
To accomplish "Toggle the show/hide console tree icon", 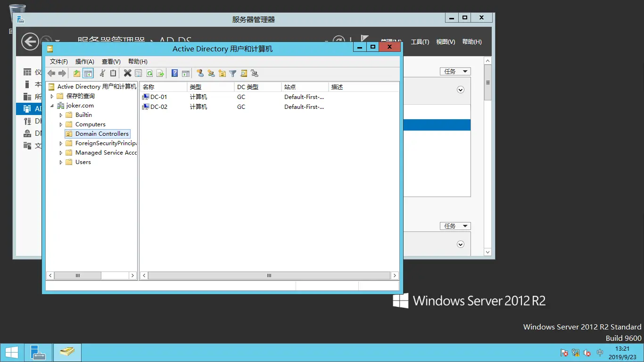I will pyautogui.click(x=88, y=73).
